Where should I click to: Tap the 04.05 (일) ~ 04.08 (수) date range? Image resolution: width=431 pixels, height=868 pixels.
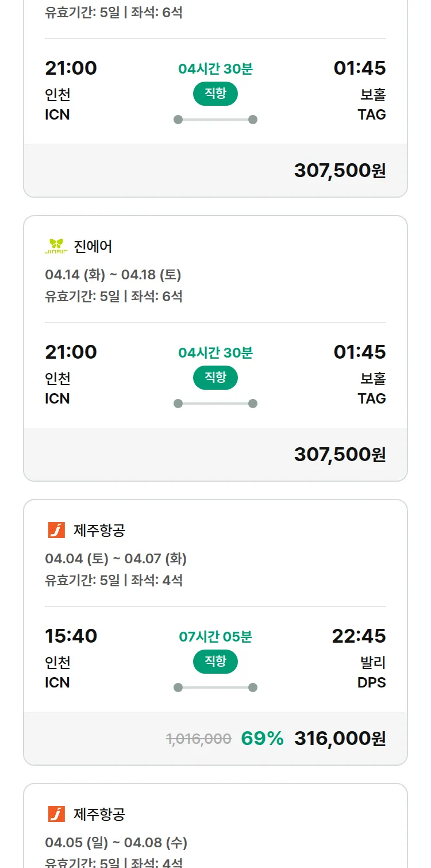[116, 843]
